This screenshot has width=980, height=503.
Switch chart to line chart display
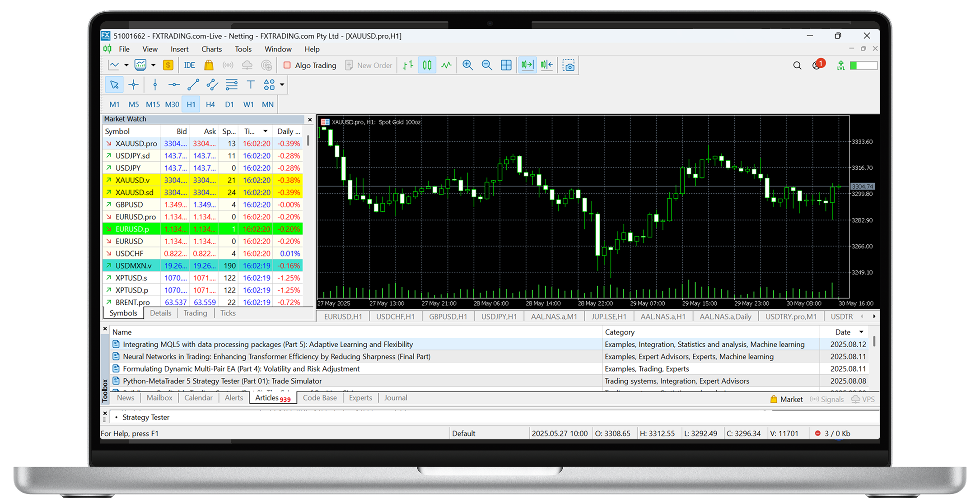[447, 65]
